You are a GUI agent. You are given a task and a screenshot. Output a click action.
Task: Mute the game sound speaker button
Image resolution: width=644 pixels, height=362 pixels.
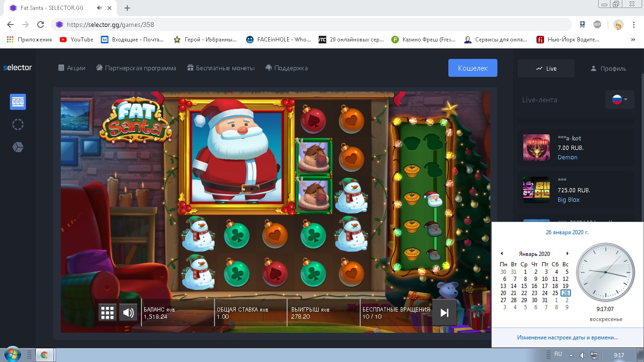pos(128,313)
